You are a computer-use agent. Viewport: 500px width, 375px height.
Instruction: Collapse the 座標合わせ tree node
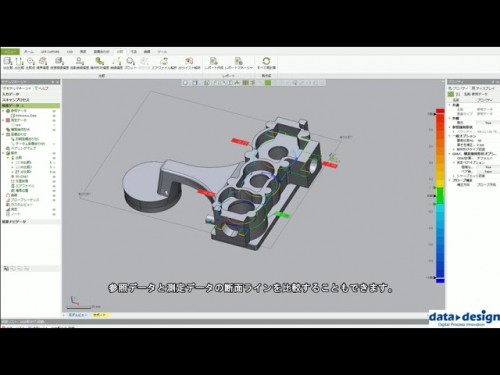pos(3,134)
